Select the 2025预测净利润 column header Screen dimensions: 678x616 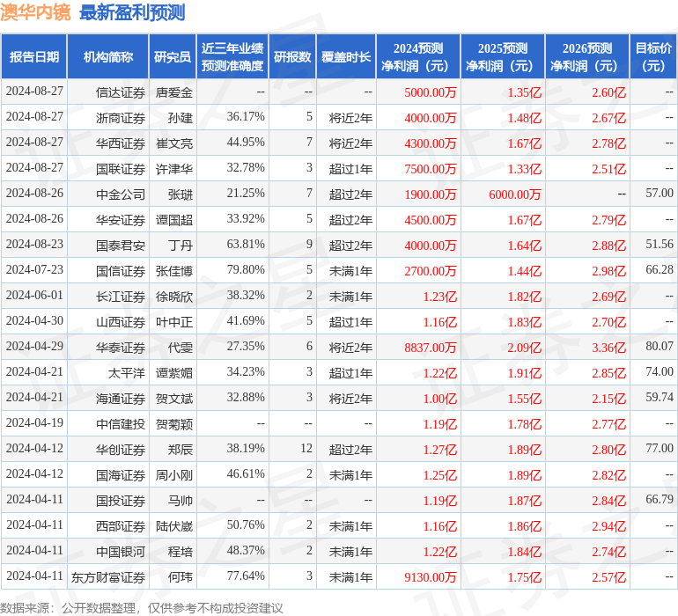[x=503, y=56]
